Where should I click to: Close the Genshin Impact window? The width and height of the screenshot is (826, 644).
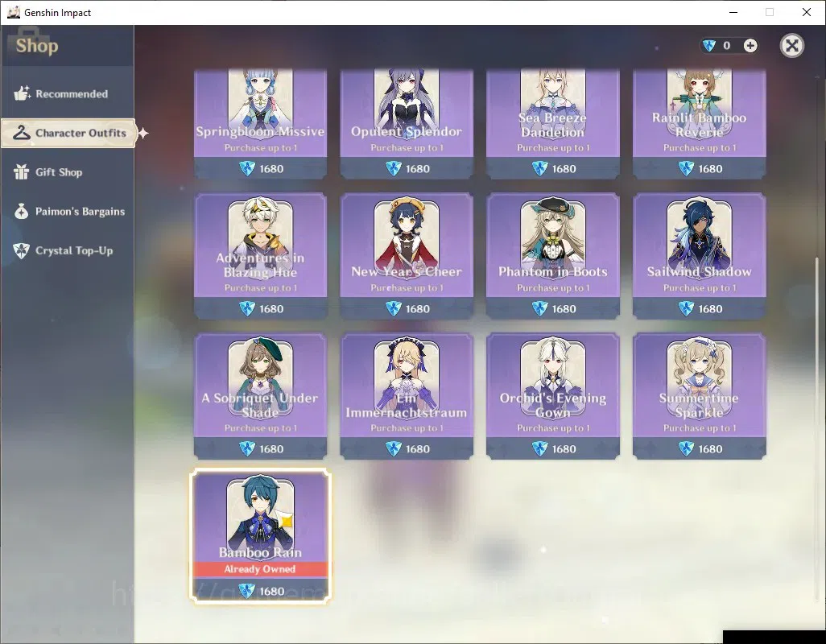pos(807,12)
